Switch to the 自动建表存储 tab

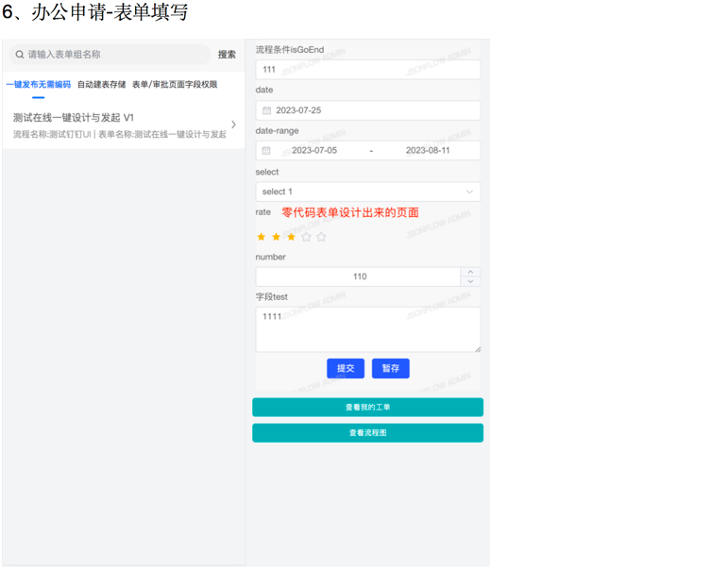(101, 85)
